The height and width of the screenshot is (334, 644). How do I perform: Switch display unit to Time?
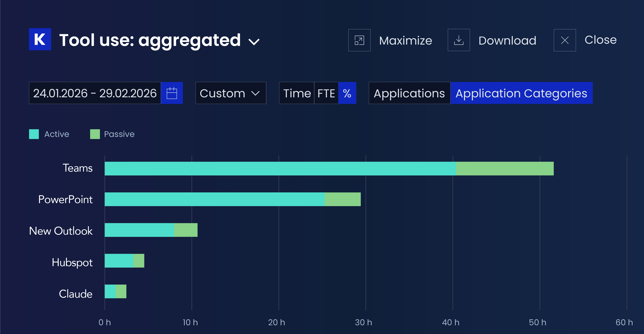(297, 93)
